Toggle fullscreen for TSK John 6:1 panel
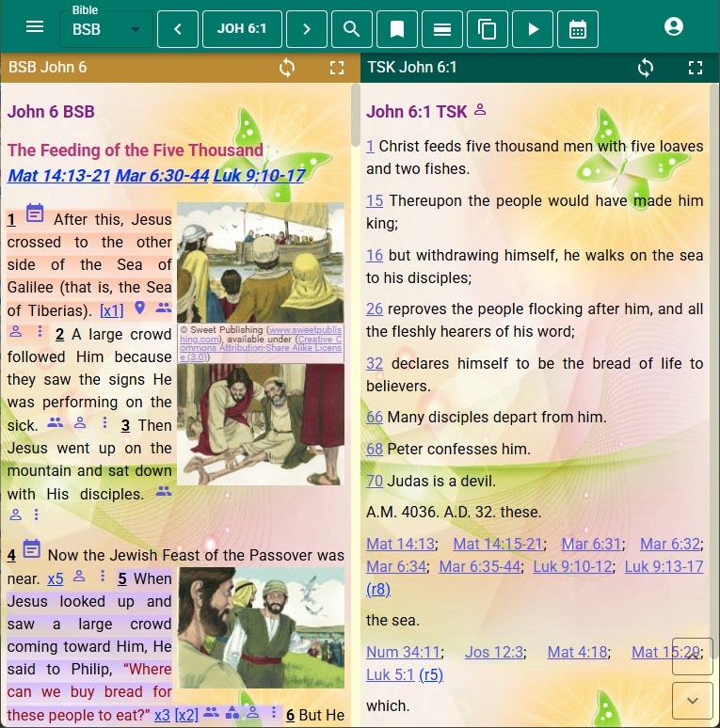The width and height of the screenshot is (720, 728). point(696,68)
